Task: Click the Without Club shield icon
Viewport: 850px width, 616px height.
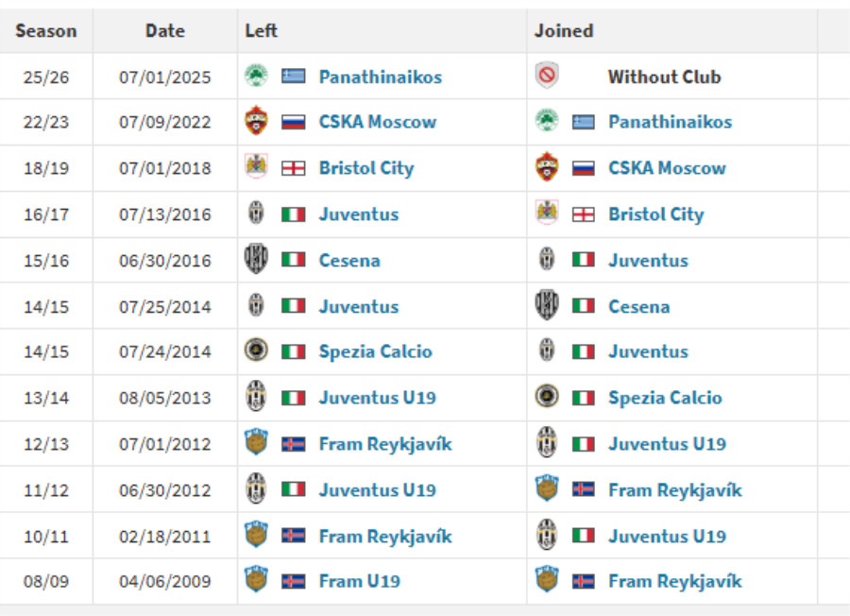Action: [547, 76]
